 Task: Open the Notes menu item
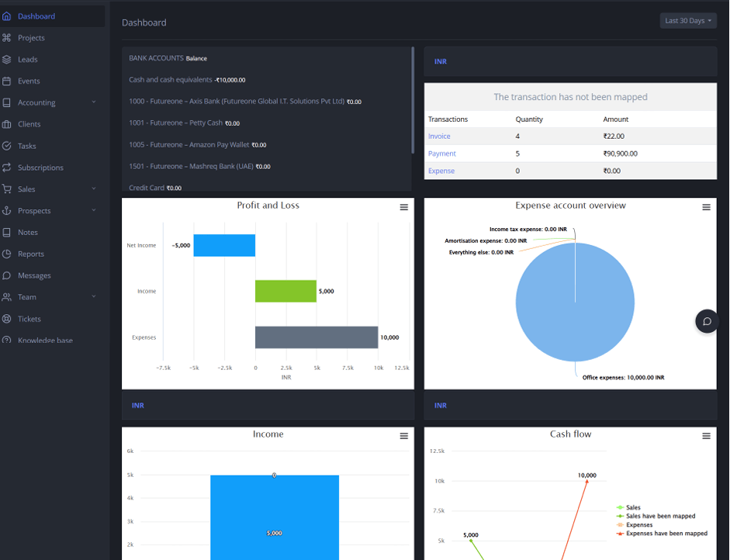(28, 233)
